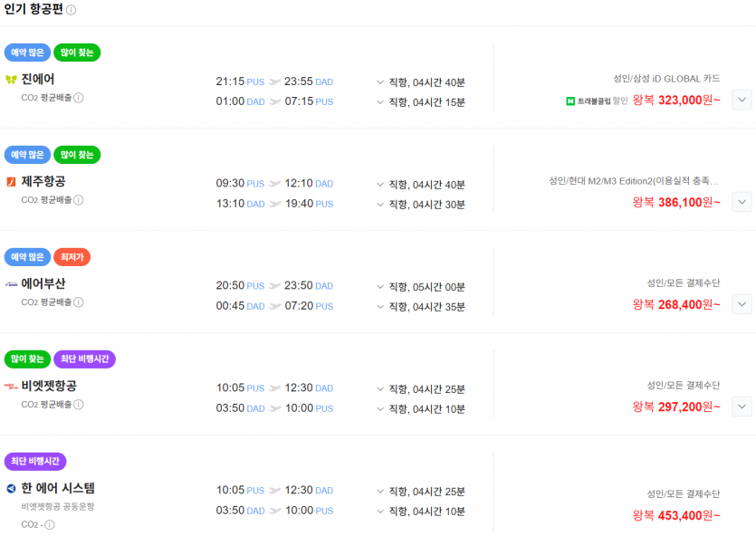Viewport: 756px width, 536px height.
Task: Click CO2 info icon under 제주항공
Action: coord(79,200)
